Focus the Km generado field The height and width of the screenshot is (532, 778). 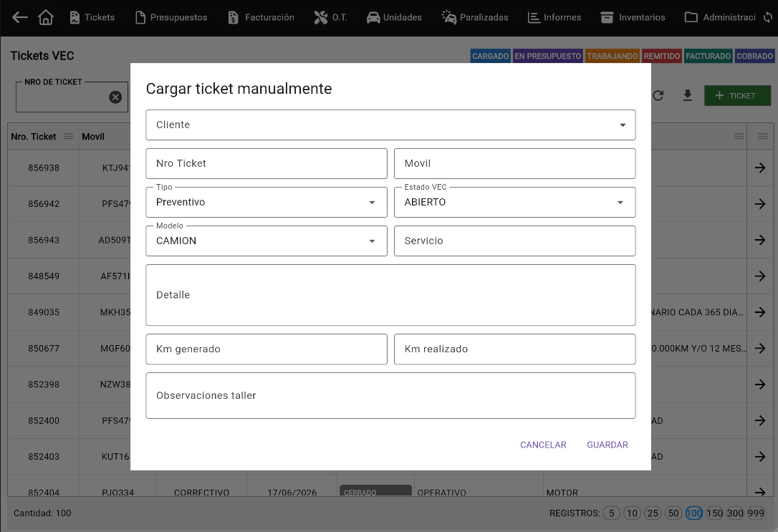coord(266,349)
